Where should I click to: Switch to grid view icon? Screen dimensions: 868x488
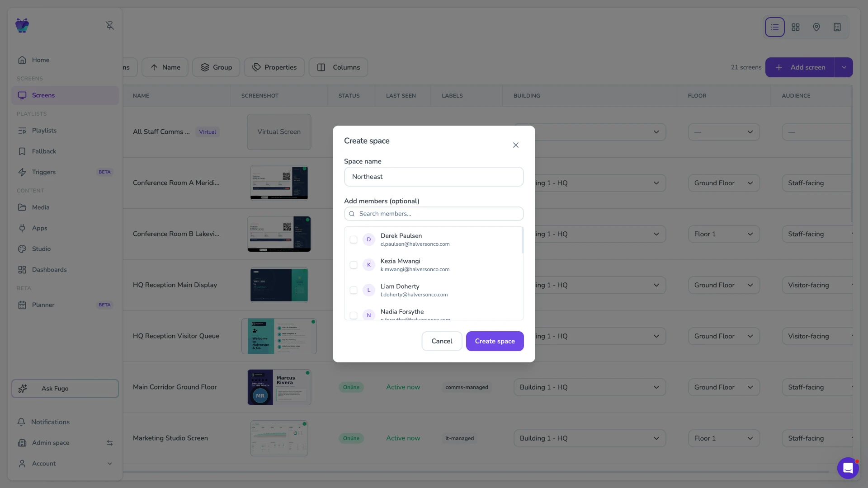pyautogui.click(x=796, y=27)
